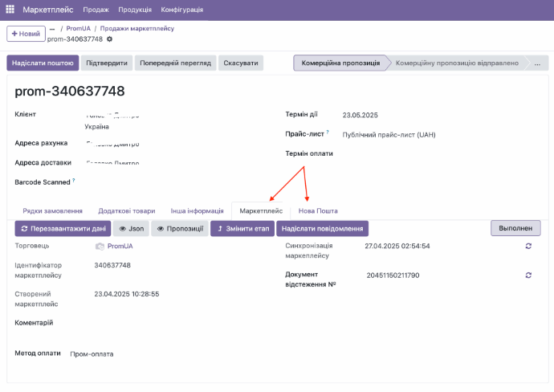Switch to the Рядки замовлення tab

pos(53,211)
